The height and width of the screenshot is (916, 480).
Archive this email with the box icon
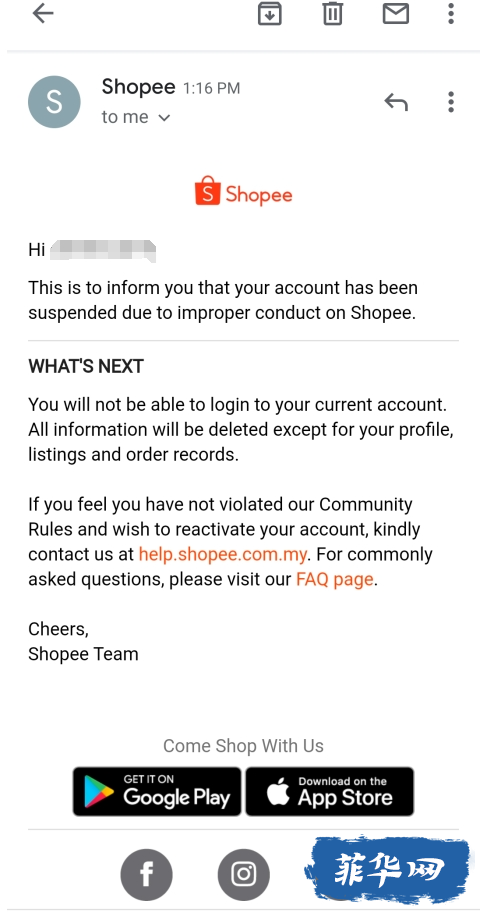point(269,13)
